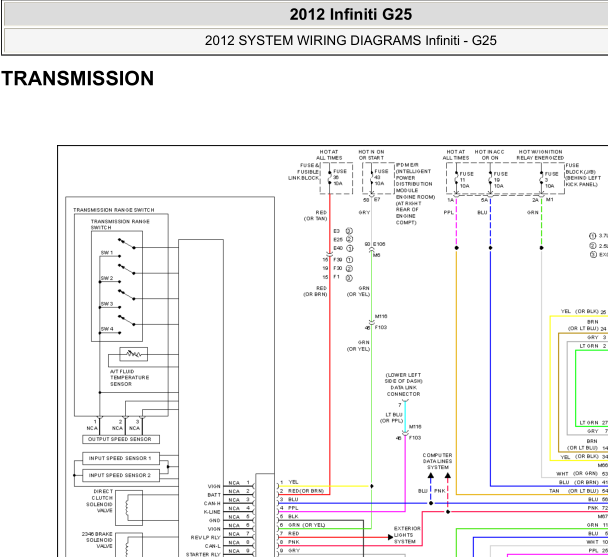Screen dimensions: 608x557
Task: Click the 'RED (OR TAN)' wire label
Action: tap(316, 216)
